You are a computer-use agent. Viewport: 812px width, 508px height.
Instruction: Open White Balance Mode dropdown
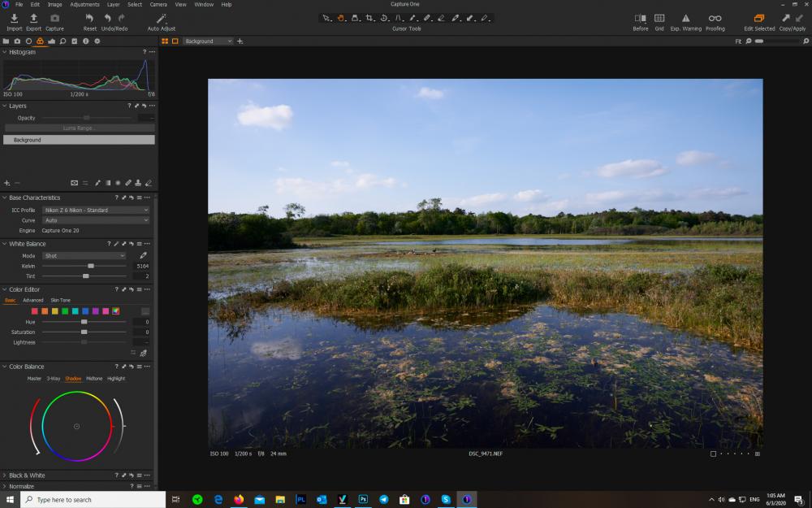click(x=84, y=255)
